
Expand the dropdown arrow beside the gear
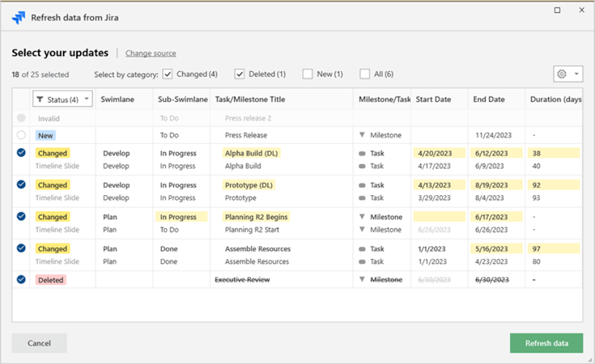[x=576, y=74]
